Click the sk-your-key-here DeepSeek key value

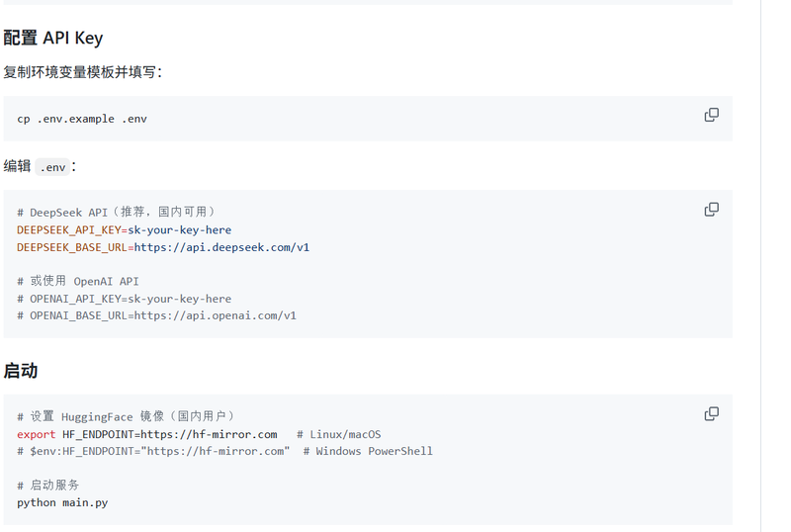pos(180,230)
